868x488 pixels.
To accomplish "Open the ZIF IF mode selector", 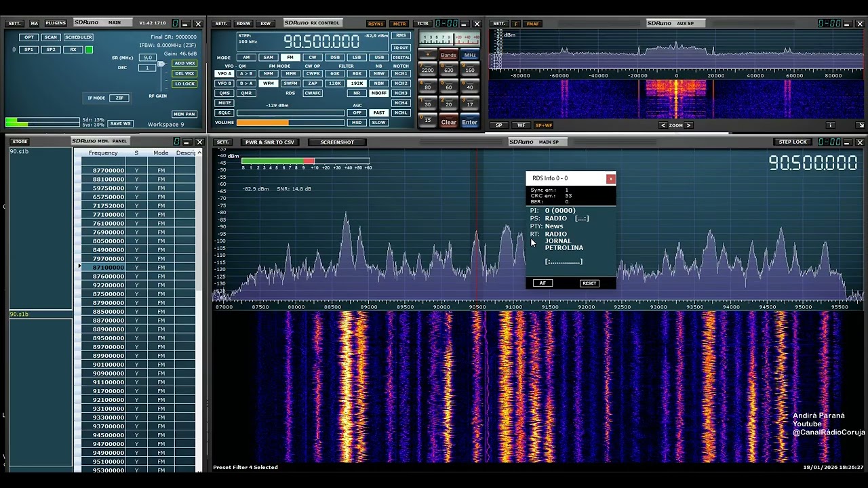I will (119, 98).
